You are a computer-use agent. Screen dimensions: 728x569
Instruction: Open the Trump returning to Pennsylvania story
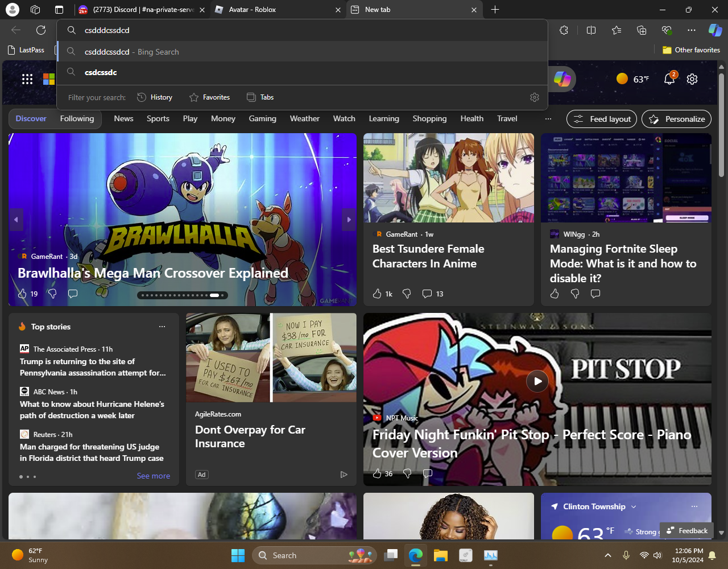click(93, 367)
